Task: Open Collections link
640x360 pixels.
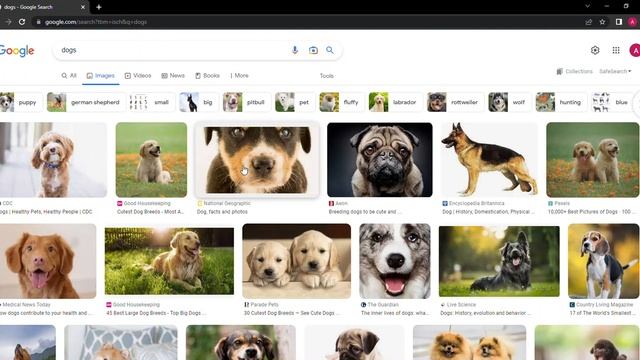Action: (574, 71)
